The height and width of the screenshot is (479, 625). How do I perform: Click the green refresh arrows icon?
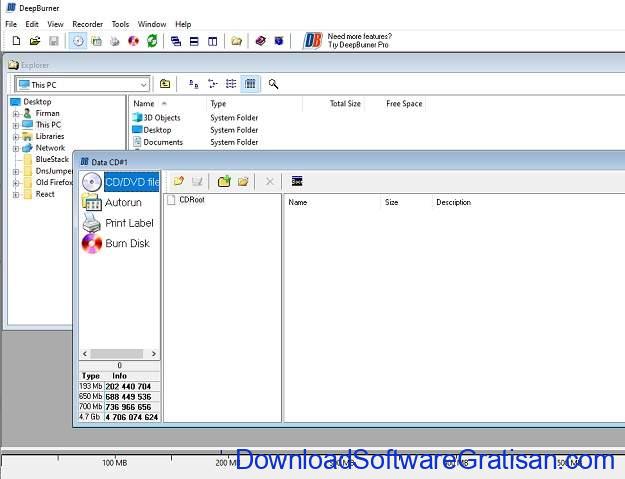(152, 41)
